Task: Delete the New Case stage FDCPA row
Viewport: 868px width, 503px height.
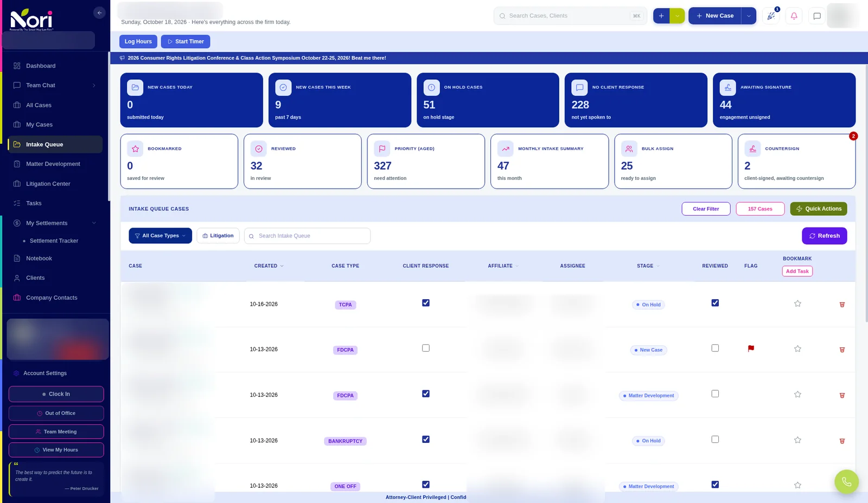Action: click(x=842, y=350)
